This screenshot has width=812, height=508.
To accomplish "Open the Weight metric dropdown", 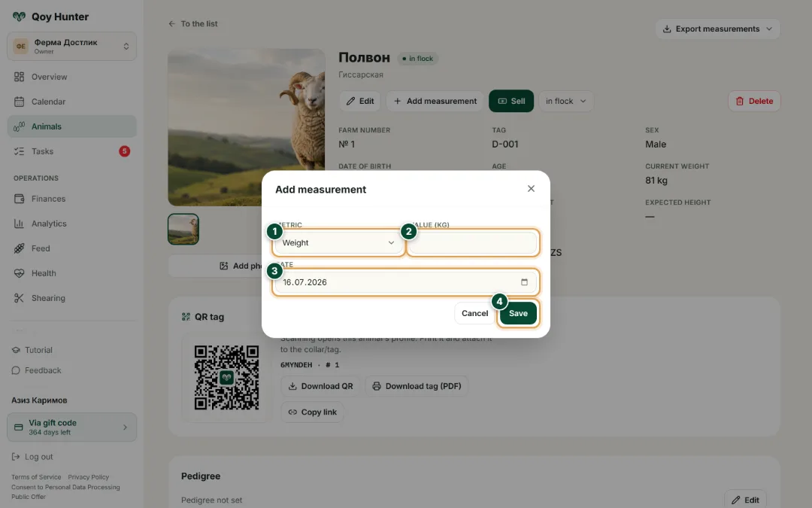I will [x=338, y=242].
